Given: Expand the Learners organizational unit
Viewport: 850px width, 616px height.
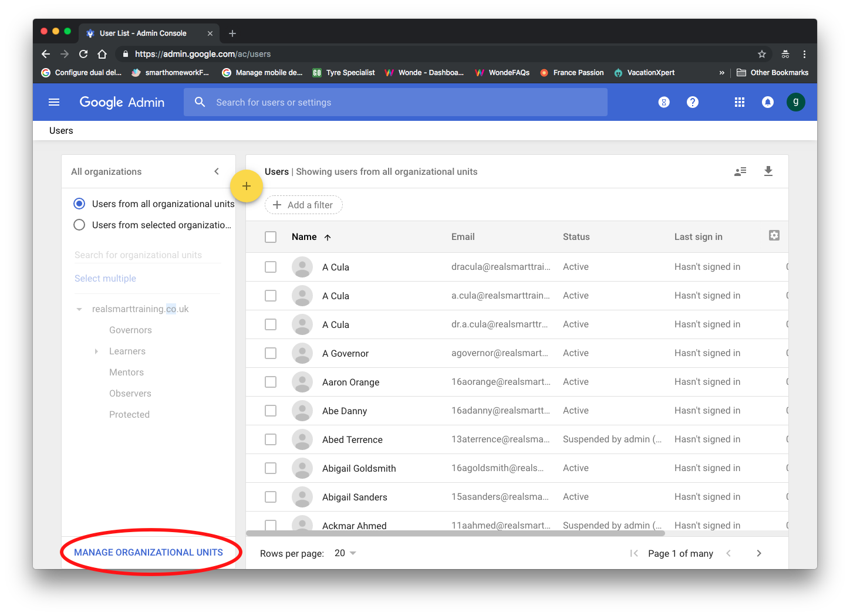Looking at the screenshot, I should click(x=96, y=351).
